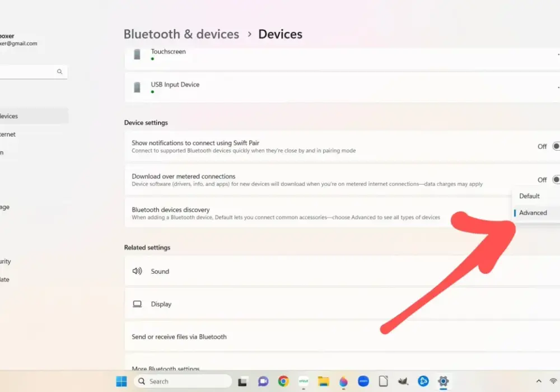
Task: Click the Touchscreen device icon
Action: coord(137,54)
